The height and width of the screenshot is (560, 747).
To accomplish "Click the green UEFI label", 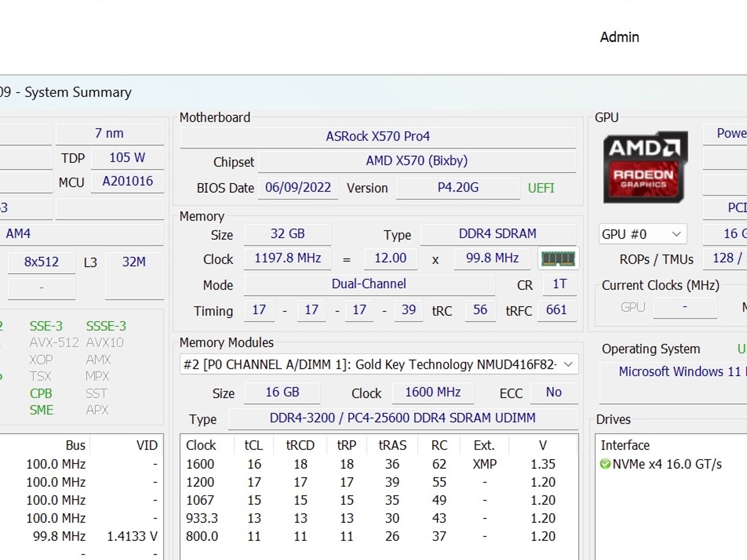I will pos(541,188).
